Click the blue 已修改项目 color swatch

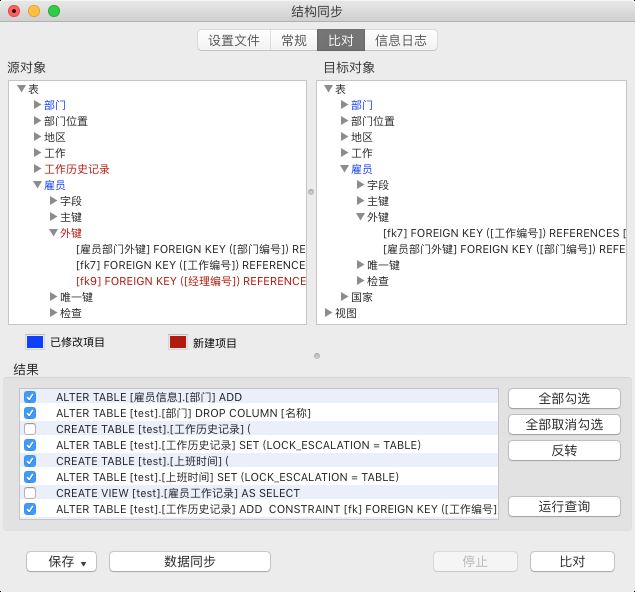pyautogui.click(x=35, y=342)
